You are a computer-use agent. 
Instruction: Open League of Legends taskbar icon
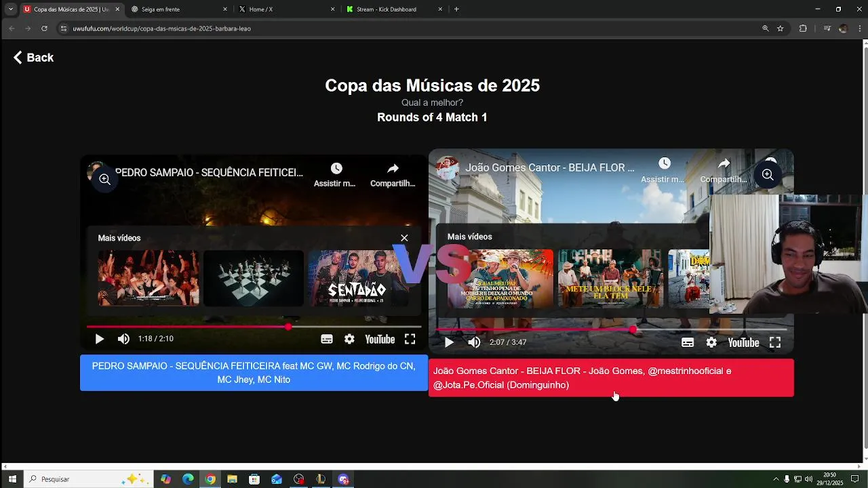321,479
